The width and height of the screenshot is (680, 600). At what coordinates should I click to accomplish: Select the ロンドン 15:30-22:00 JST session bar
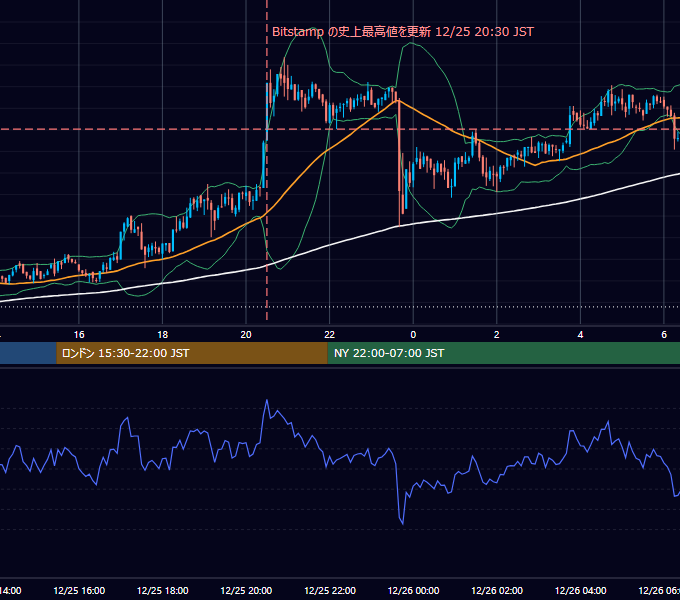click(192, 353)
